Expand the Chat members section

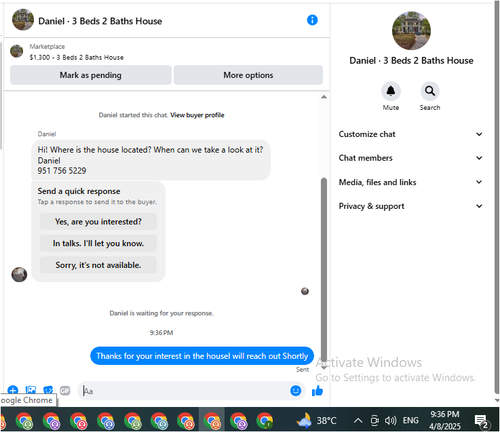(410, 158)
